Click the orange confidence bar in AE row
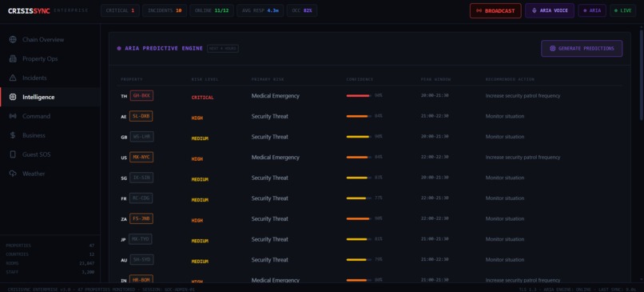The image size is (644, 292). 359,116
